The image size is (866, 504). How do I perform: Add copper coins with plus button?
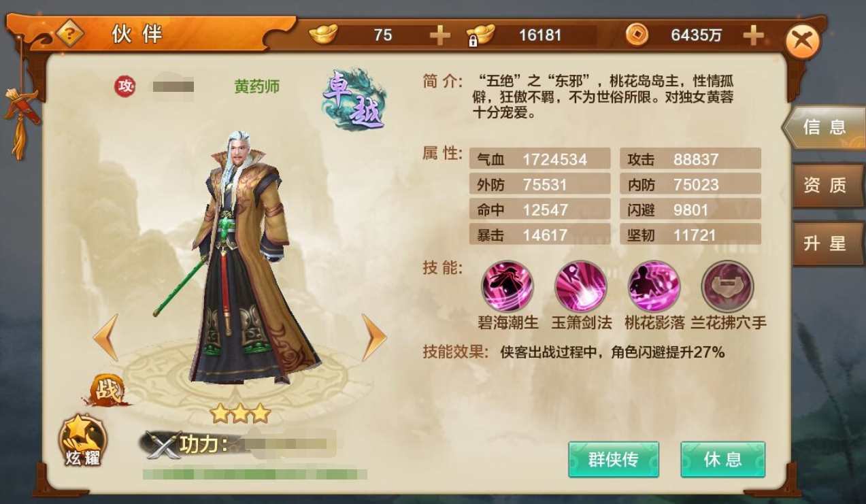point(753,35)
